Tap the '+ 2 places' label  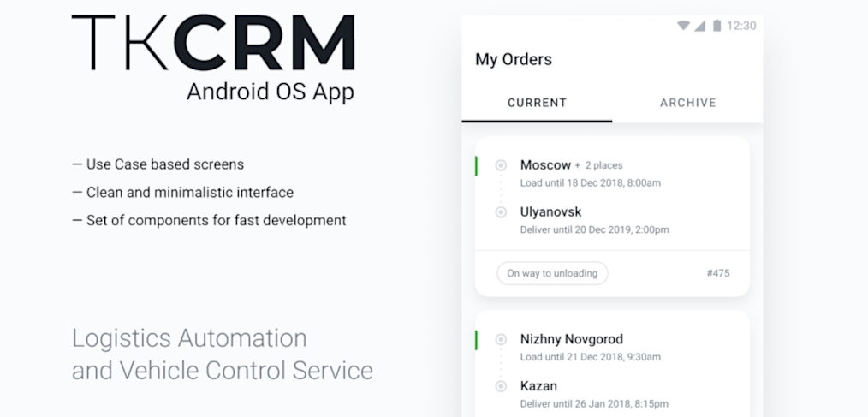[598, 165]
